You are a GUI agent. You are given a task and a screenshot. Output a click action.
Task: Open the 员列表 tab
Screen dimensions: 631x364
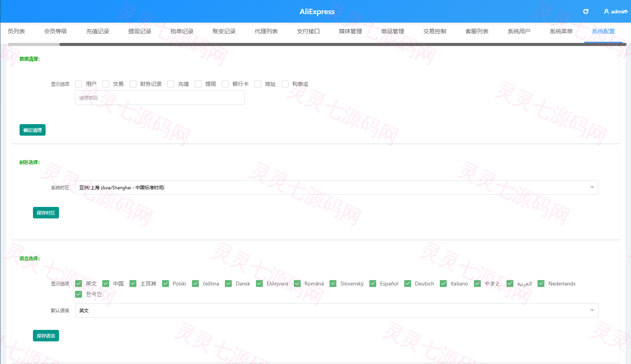click(16, 31)
